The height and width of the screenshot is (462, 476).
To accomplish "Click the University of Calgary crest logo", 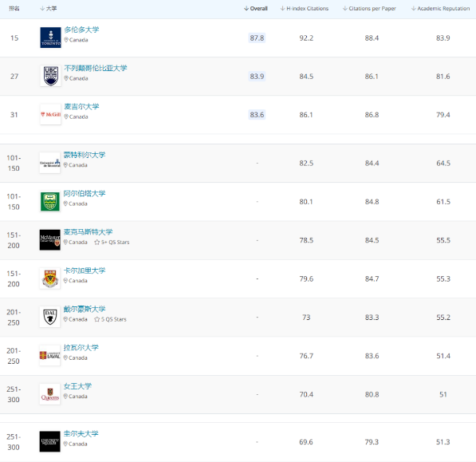I will pyautogui.click(x=49, y=278).
